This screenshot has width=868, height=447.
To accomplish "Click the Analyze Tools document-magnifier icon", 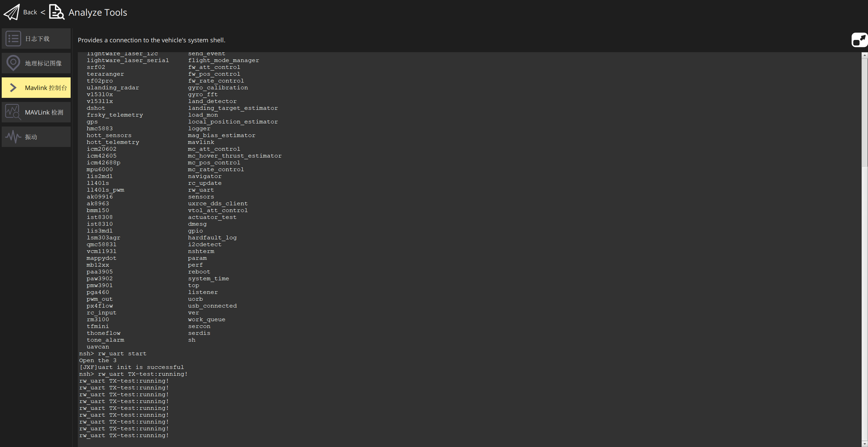I will point(57,12).
